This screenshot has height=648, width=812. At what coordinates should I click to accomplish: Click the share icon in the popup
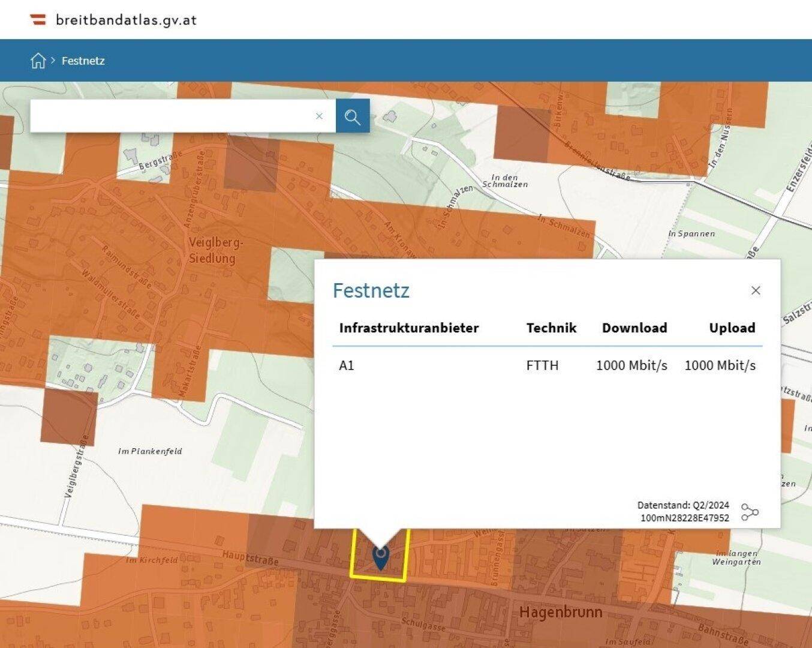coord(750,512)
